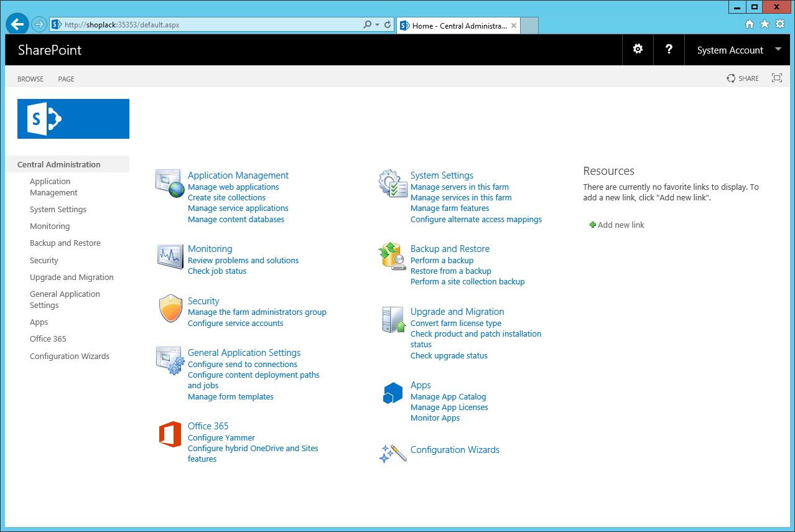Open a new blank browser tab
Screen dimensions: 795x532
[x=529, y=26]
